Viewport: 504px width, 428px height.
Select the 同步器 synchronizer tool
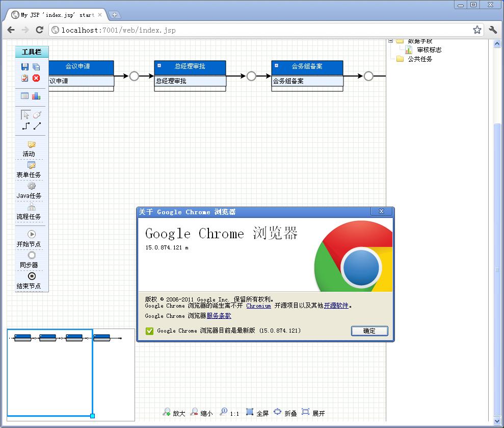pyautogui.click(x=29, y=260)
